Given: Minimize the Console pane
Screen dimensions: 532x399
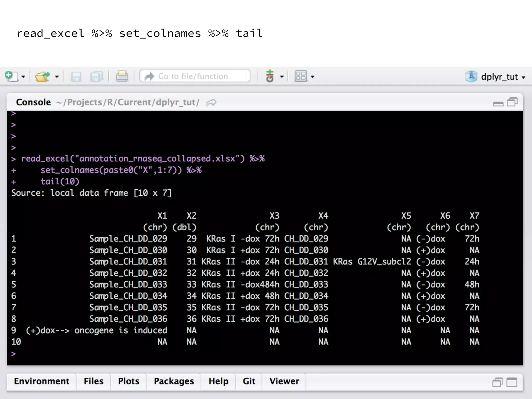Looking at the screenshot, I should coord(498,104).
